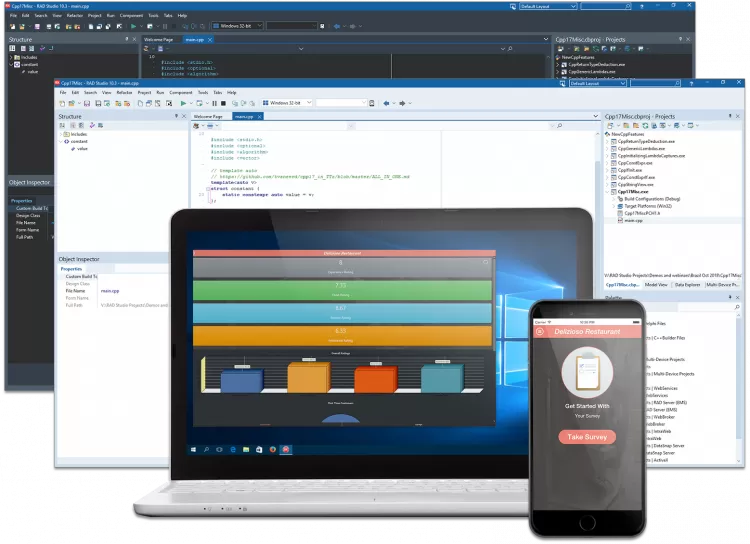Click the clipboard survey icon on phone
This screenshot has height=544, width=750.
[587, 372]
